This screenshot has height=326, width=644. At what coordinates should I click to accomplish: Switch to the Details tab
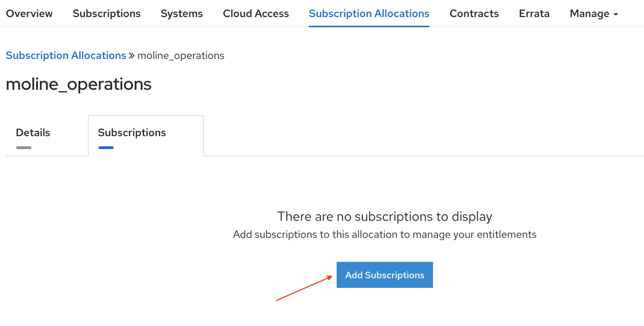point(33,132)
